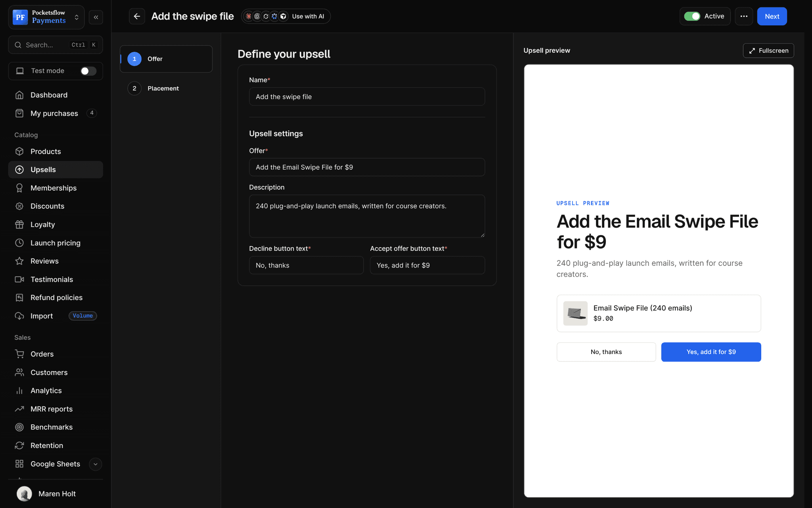Click the Name input field
812x508 pixels.
[x=367, y=96]
